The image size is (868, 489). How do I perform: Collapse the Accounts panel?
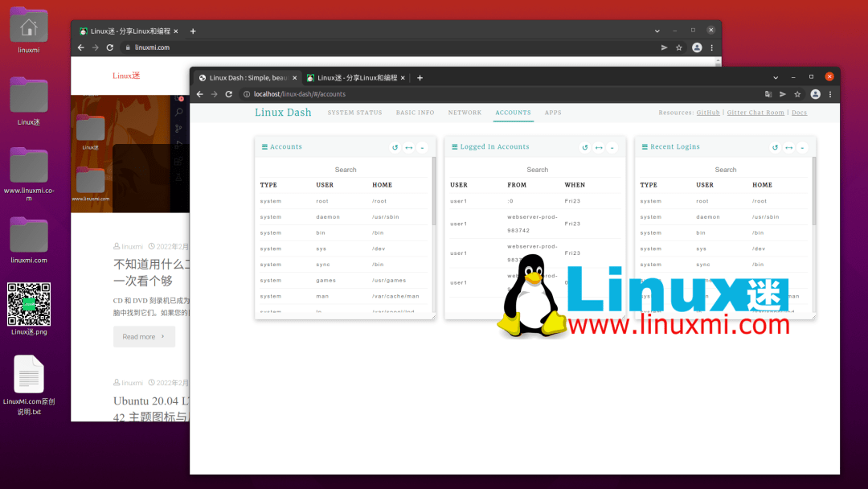coord(422,147)
